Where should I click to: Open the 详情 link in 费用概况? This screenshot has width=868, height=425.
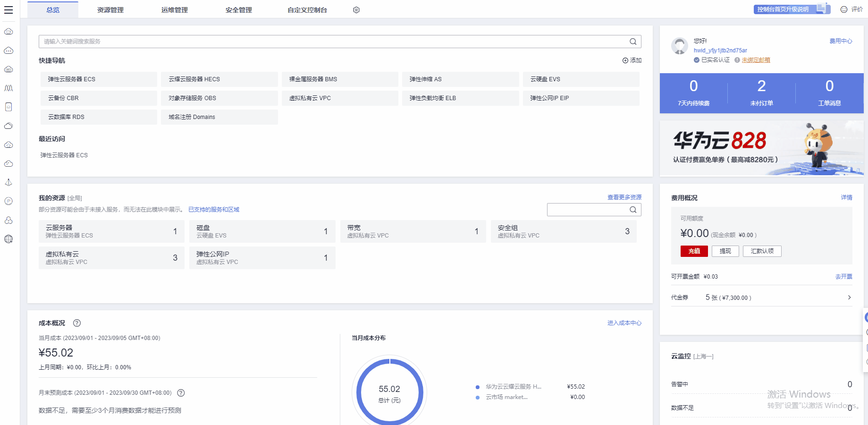(x=847, y=197)
